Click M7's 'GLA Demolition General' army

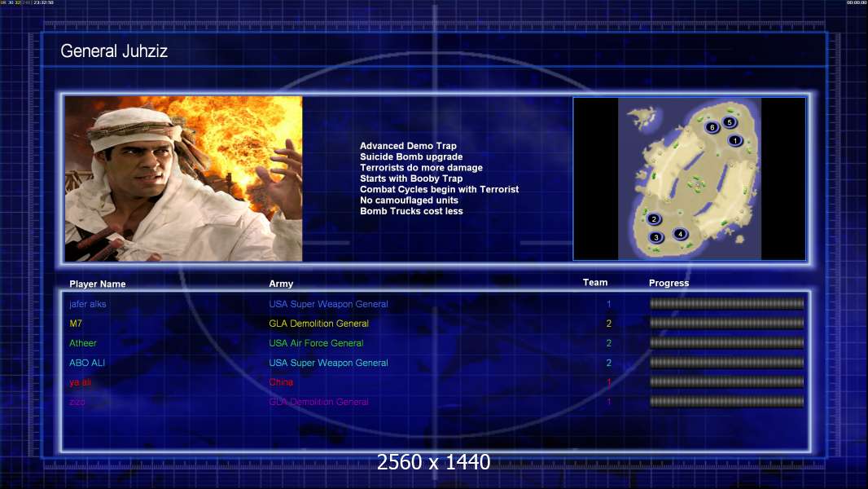tap(319, 324)
